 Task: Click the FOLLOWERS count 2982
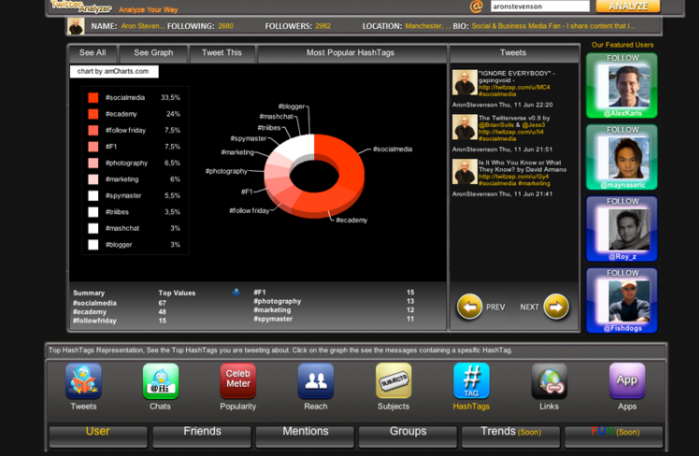click(323, 26)
